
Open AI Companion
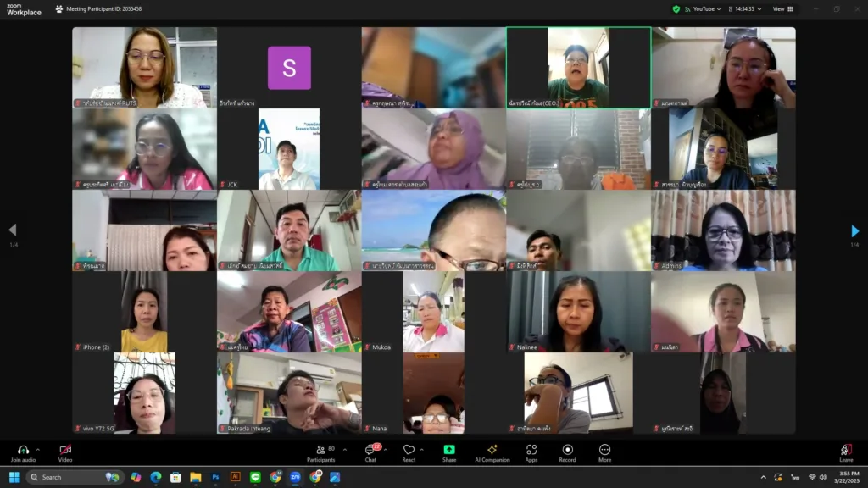coord(492,450)
